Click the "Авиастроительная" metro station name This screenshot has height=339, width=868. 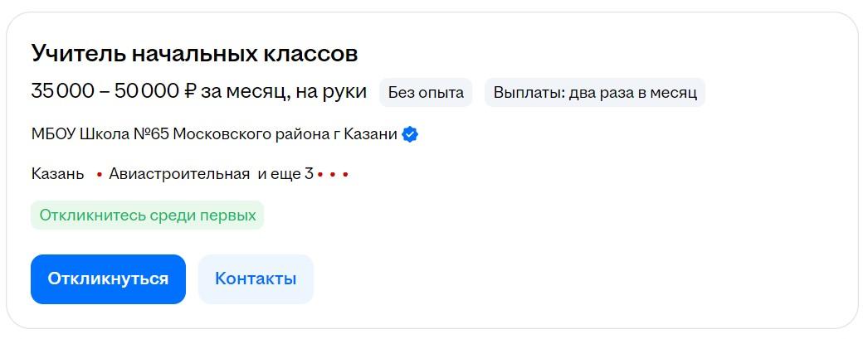point(179,174)
